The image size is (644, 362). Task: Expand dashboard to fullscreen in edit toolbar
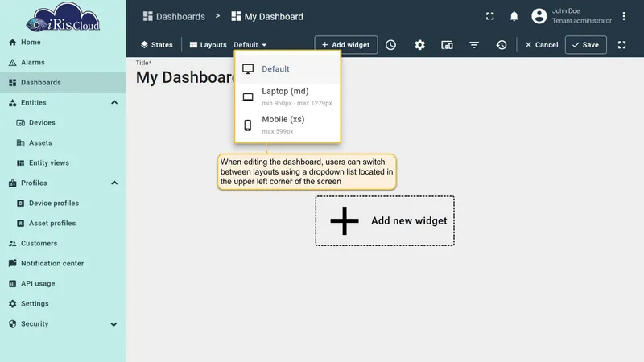tap(621, 45)
